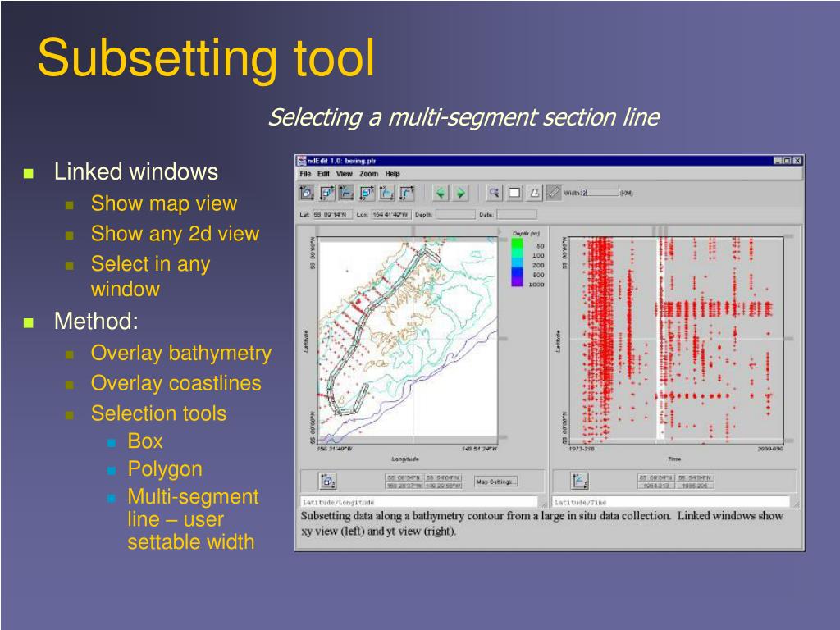Click the 'Depth (m)' legend title

coord(526,234)
